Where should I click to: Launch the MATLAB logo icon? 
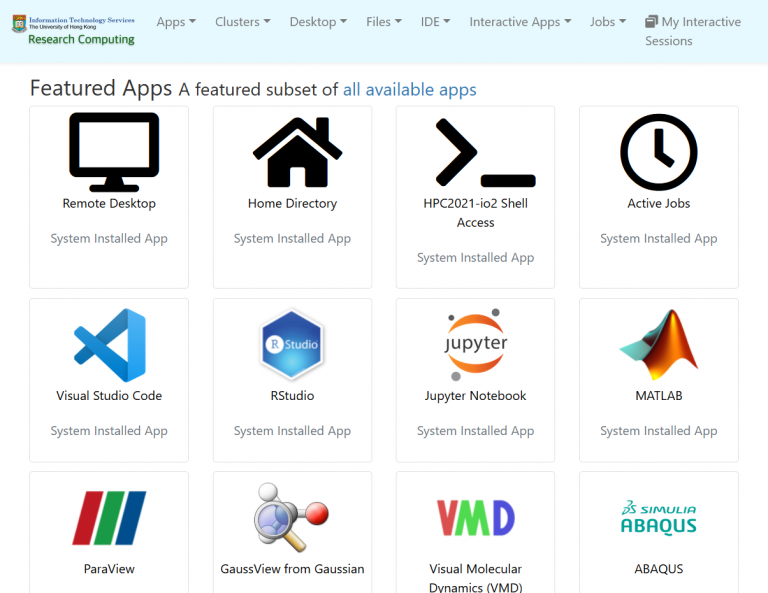click(658, 345)
